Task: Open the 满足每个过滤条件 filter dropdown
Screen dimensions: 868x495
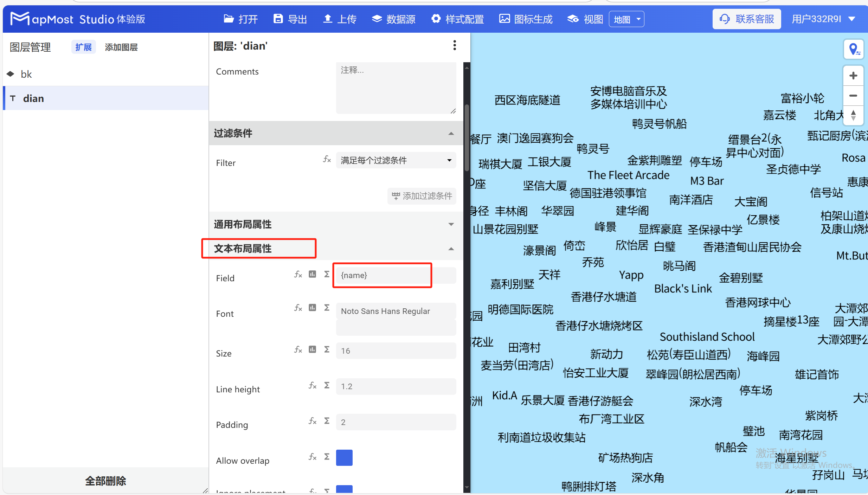Action: [395, 160]
